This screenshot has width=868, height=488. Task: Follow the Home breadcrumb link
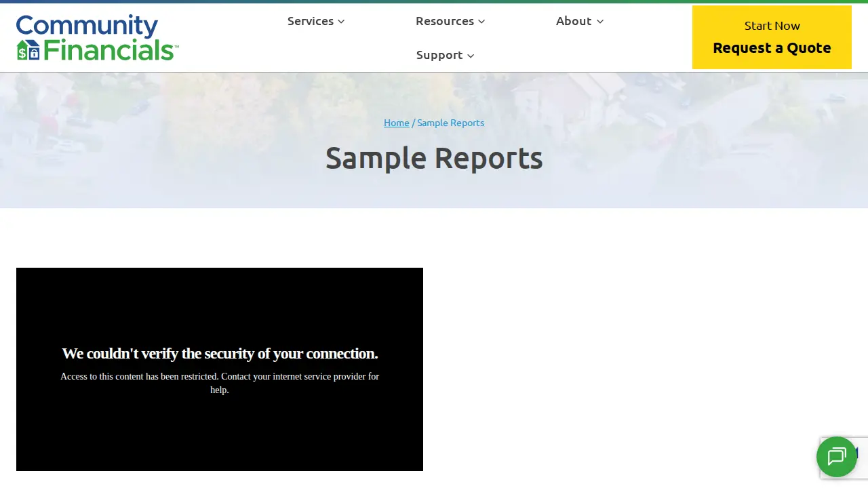click(397, 123)
